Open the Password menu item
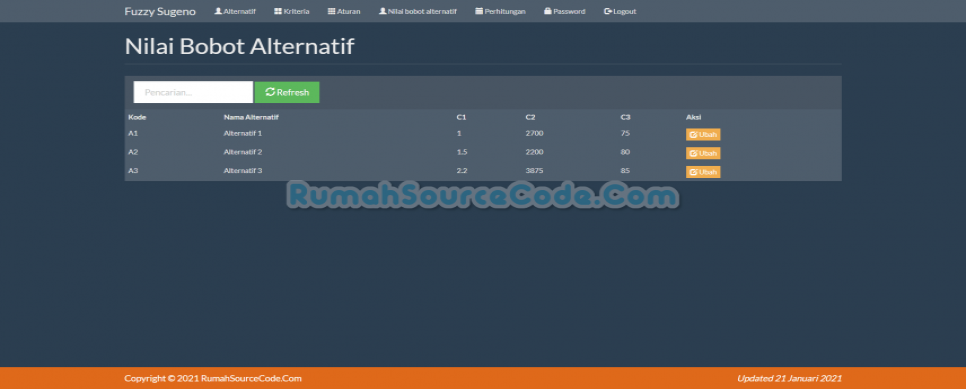The height and width of the screenshot is (389, 966). 564,11
